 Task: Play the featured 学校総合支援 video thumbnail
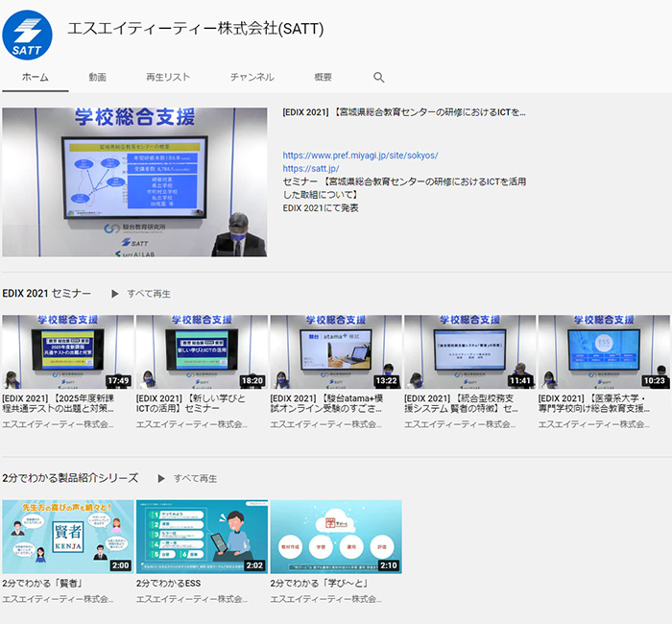pyautogui.click(x=134, y=182)
